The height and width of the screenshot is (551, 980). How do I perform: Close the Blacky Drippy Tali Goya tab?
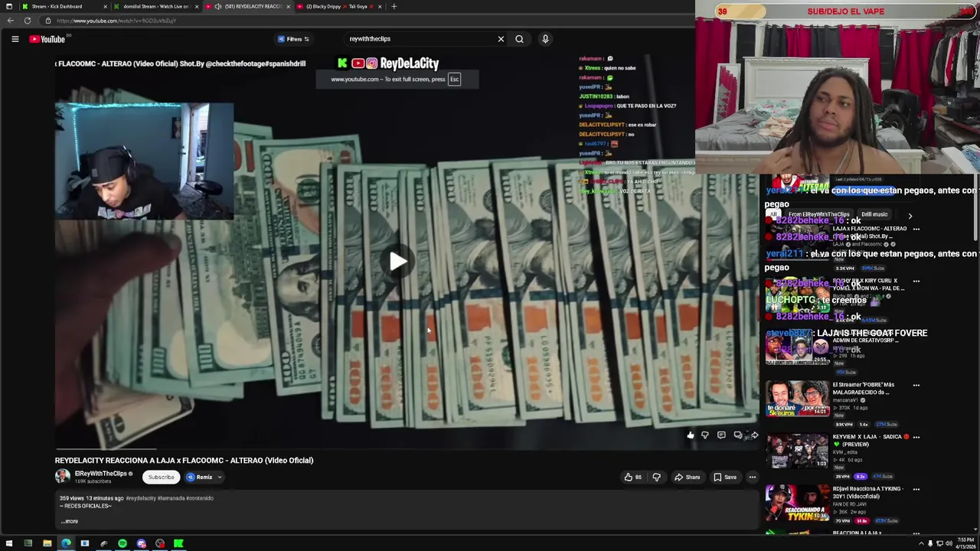(x=380, y=6)
